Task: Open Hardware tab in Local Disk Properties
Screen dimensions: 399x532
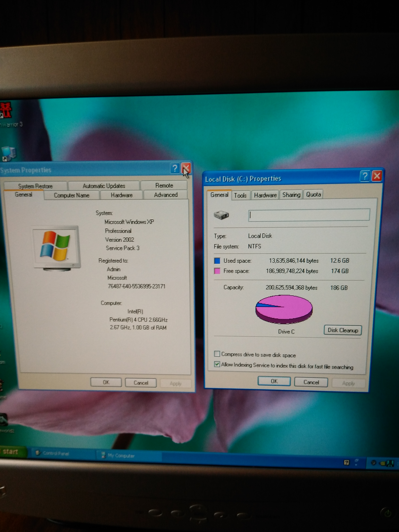Action: (265, 195)
